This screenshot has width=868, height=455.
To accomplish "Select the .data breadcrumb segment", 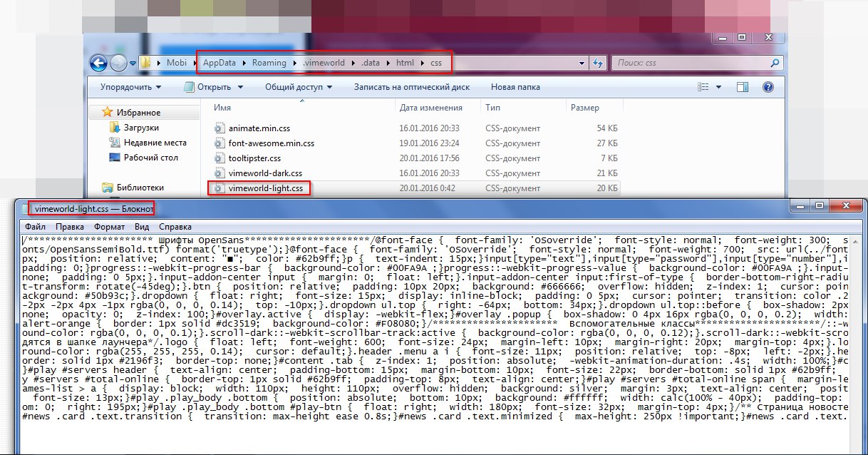I will coord(371,63).
